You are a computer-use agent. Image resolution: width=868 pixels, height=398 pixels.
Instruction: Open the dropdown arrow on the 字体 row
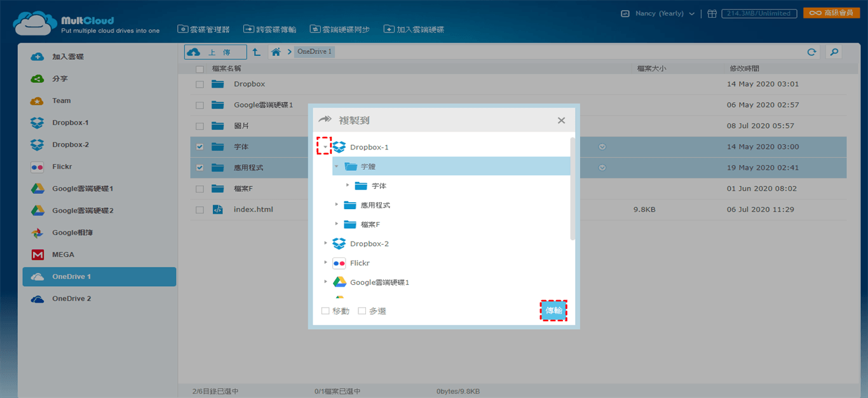pyautogui.click(x=602, y=147)
